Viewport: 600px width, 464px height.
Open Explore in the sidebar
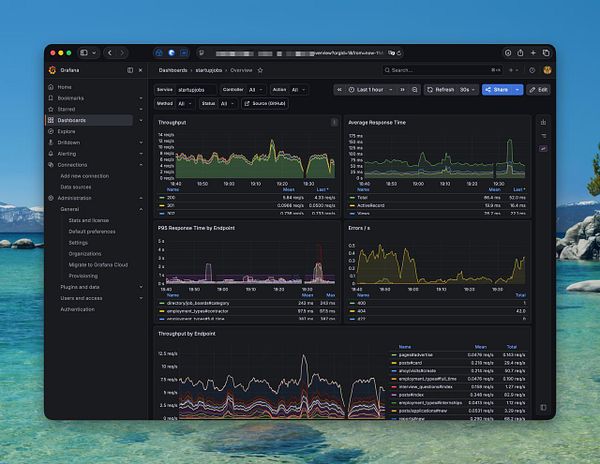pos(66,131)
